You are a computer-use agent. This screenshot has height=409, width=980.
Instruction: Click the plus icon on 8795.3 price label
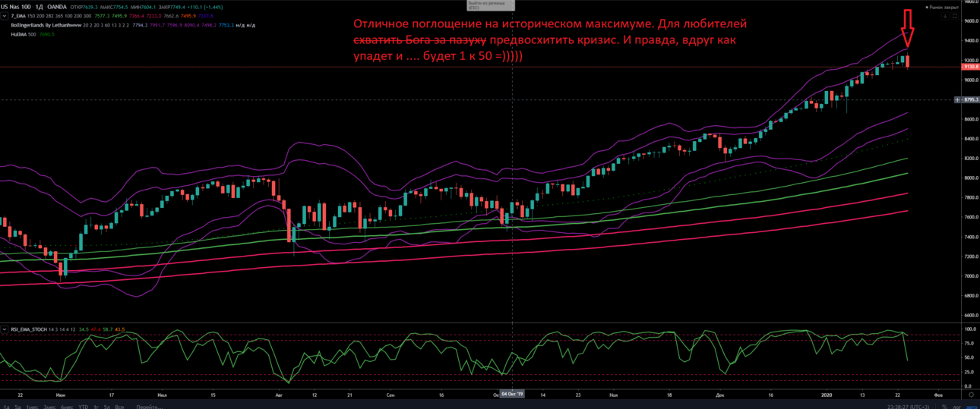[958, 99]
